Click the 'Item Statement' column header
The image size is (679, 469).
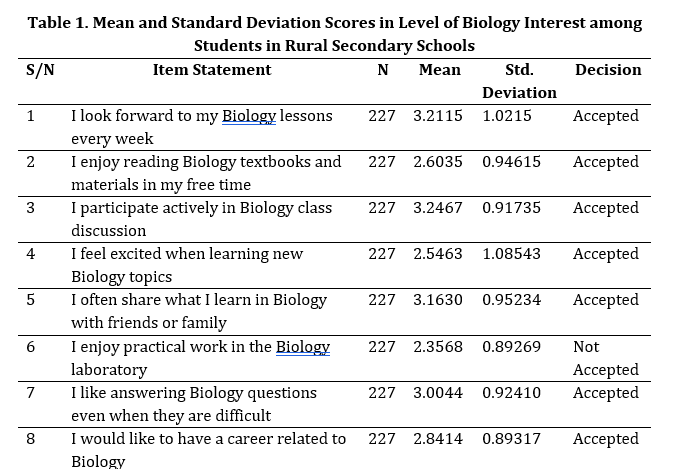[211, 70]
